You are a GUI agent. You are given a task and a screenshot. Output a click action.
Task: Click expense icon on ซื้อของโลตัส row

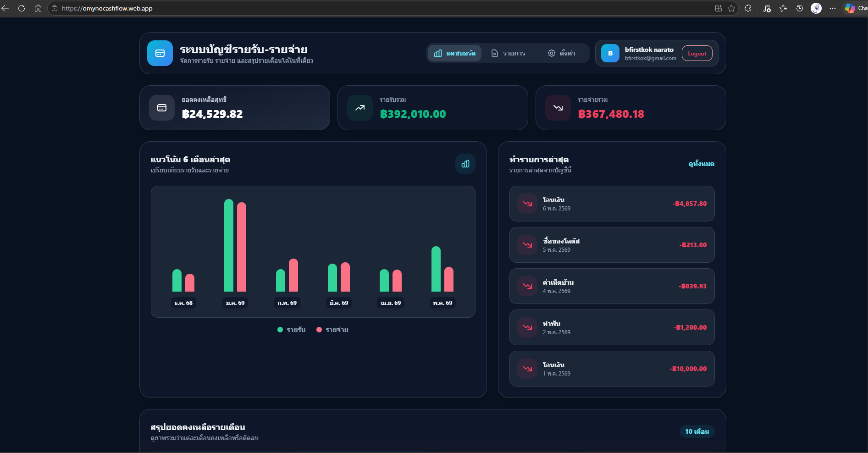527,245
